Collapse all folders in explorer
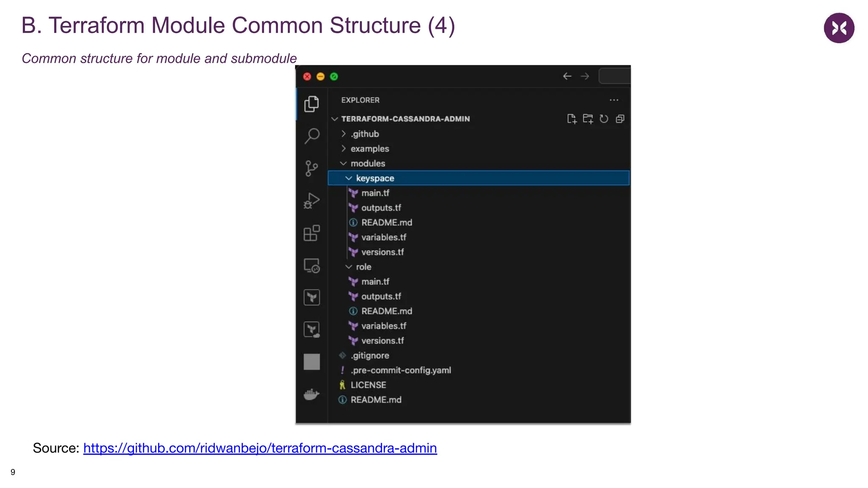Screen dimensions: 868x488 [x=620, y=119]
